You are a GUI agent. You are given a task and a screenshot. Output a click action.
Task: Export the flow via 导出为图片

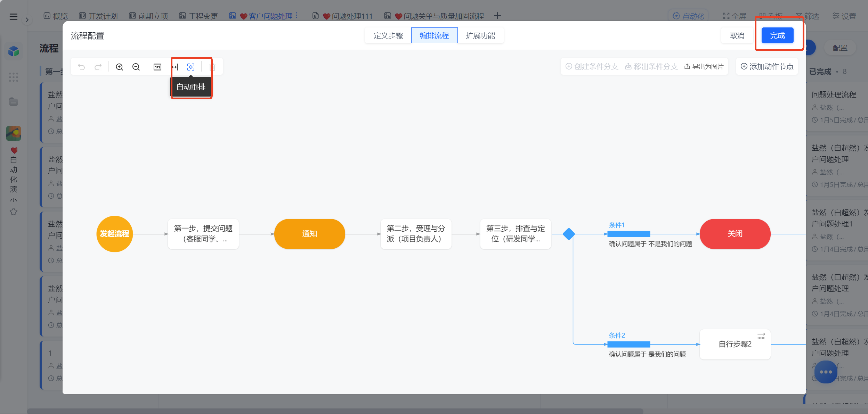(x=704, y=66)
